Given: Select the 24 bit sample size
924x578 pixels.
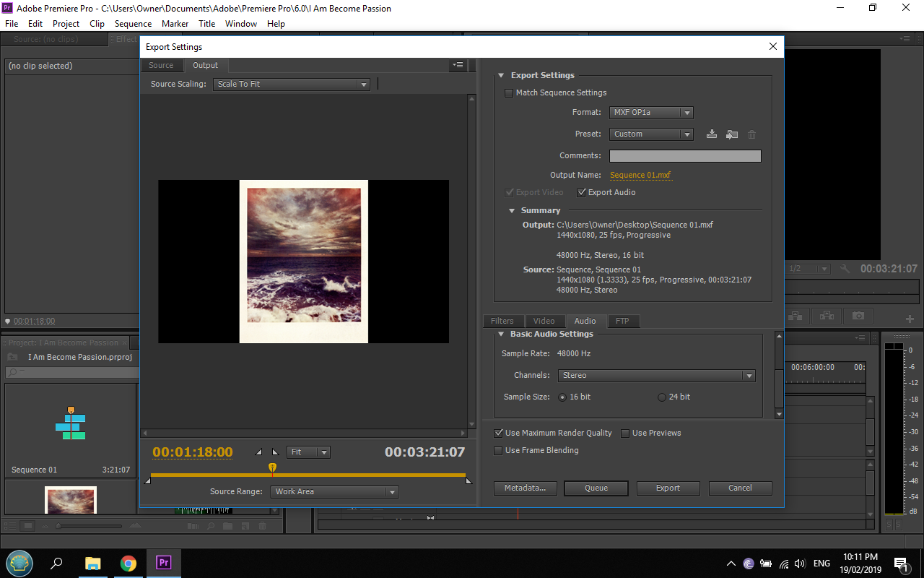Looking at the screenshot, I should click(x=662, y=397).
